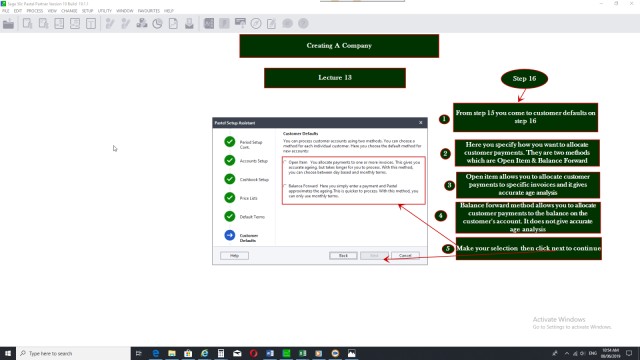The height and width of the screenshot is (360, 640).
Task: Click the boxed letter T toolbar icon
Action: click(x=91, y=24)
